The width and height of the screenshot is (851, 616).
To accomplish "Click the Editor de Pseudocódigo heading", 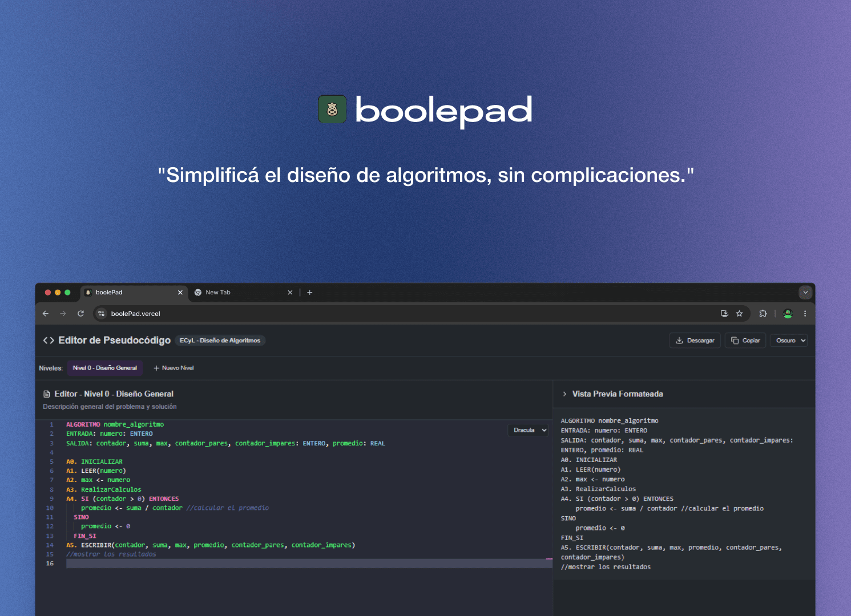I will click(x=115, y=341).
